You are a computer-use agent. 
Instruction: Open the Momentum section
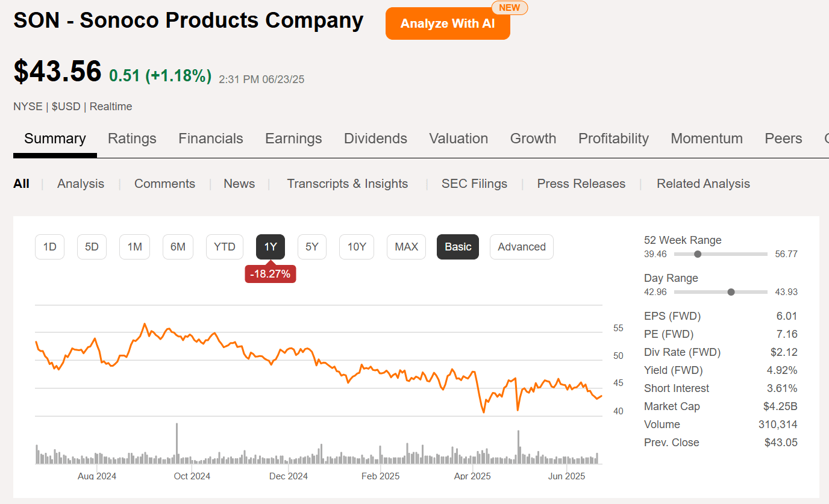pos(707,138)
